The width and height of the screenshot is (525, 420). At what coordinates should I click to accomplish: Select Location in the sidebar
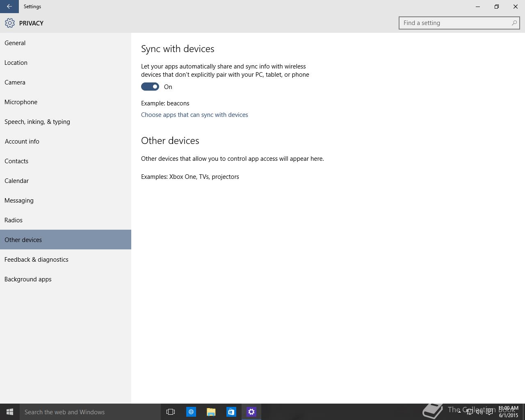66,63
